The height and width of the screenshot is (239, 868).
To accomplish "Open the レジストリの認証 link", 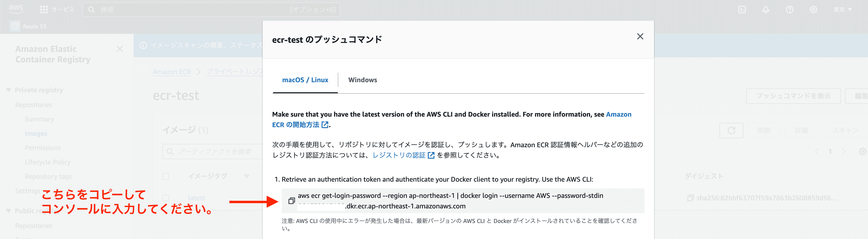I will click(x=403, y=155).
